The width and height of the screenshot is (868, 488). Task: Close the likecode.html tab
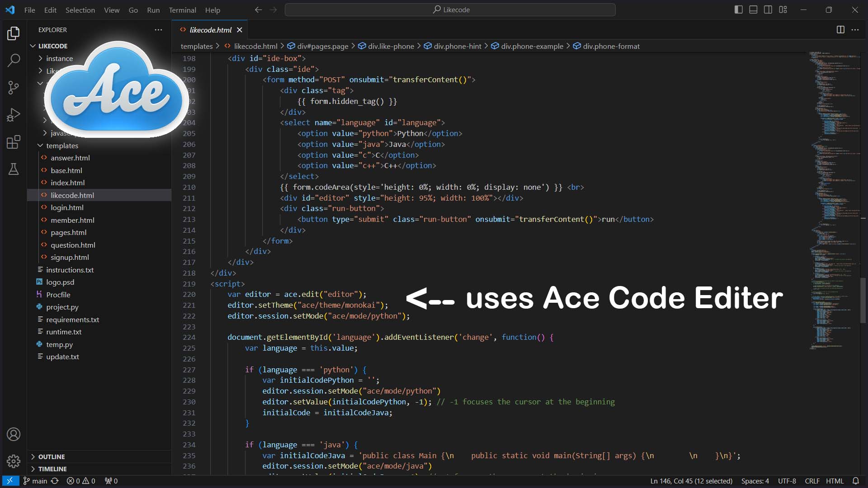[240, 30]
